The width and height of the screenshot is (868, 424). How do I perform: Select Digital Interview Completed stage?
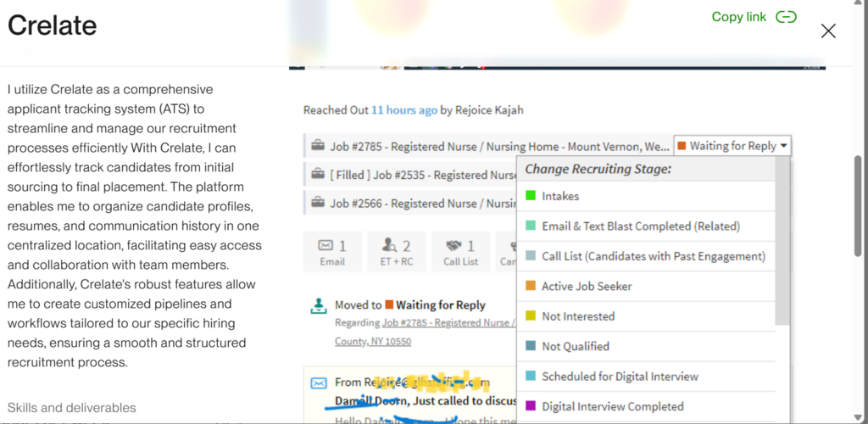point(645,406)
